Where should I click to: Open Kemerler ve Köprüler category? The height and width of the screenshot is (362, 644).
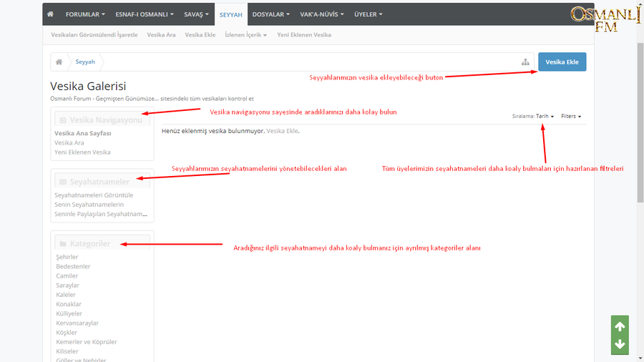pyautogui.click(x=87, y=342)
